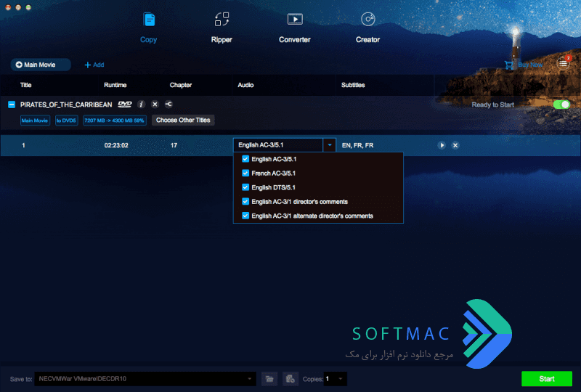Select the runtime value 02:23:02

click(x=116, y=145)
